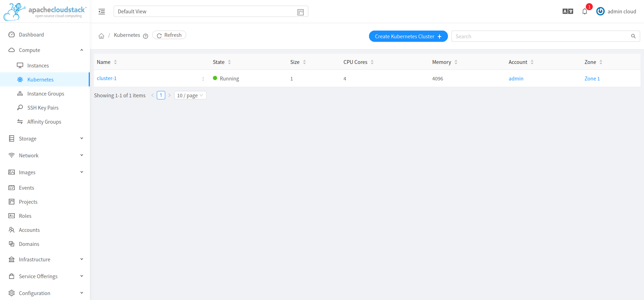
Task: Open cluster-1 row actions menu (three dots)
Action: [x=203, y=79]
